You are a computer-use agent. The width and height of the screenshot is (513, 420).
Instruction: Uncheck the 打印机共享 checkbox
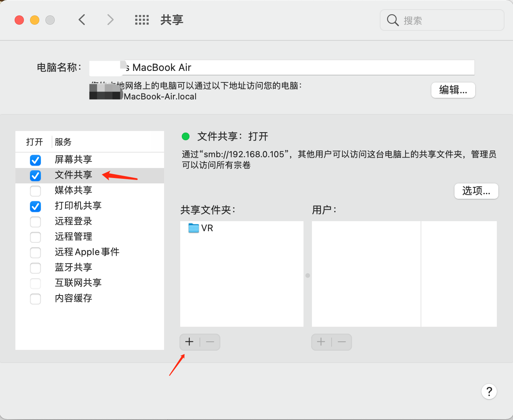click(x=35, y=207)
